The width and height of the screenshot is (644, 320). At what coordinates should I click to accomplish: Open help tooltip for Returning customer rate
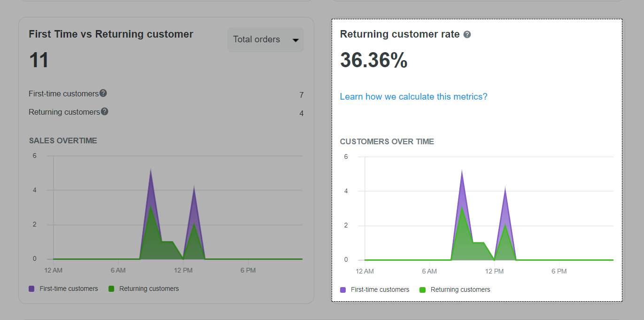pos(467,35)
